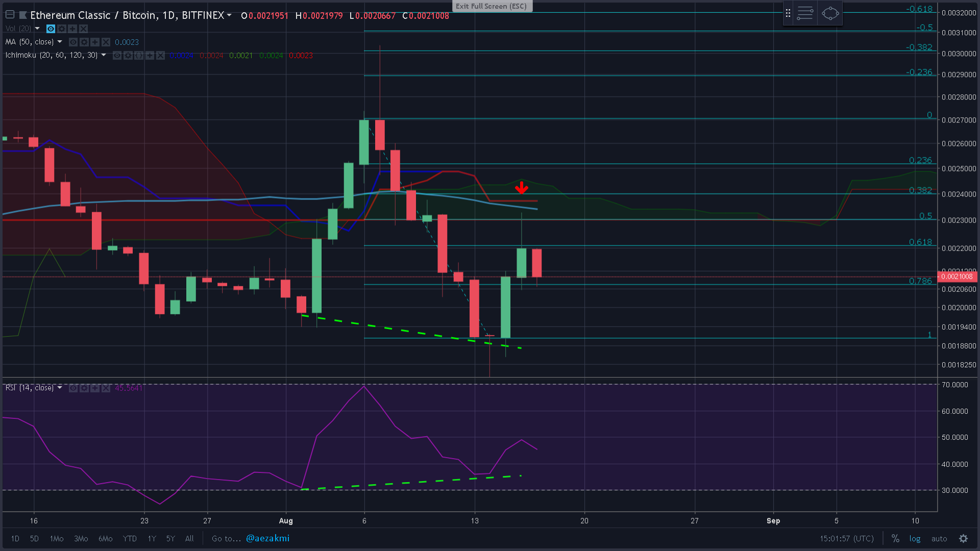
Task: Open Ichimoku indicator settings gear
Action: 128,55
